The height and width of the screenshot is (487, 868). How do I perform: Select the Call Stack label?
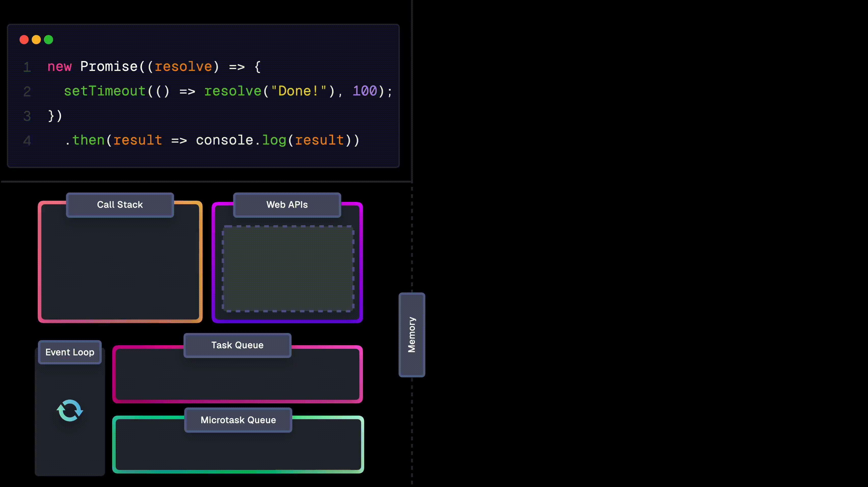coord(120,204)
